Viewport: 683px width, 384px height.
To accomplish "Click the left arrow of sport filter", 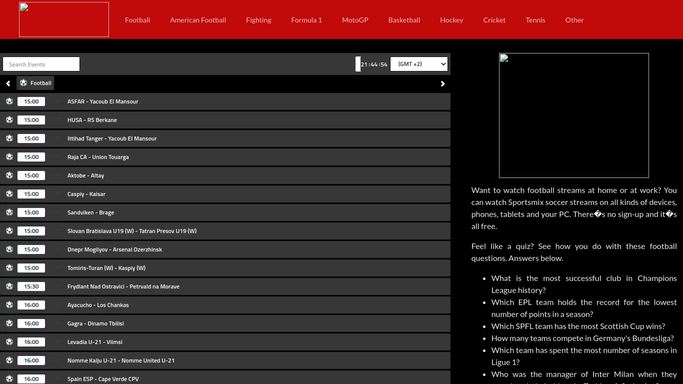I will point(8,84).
